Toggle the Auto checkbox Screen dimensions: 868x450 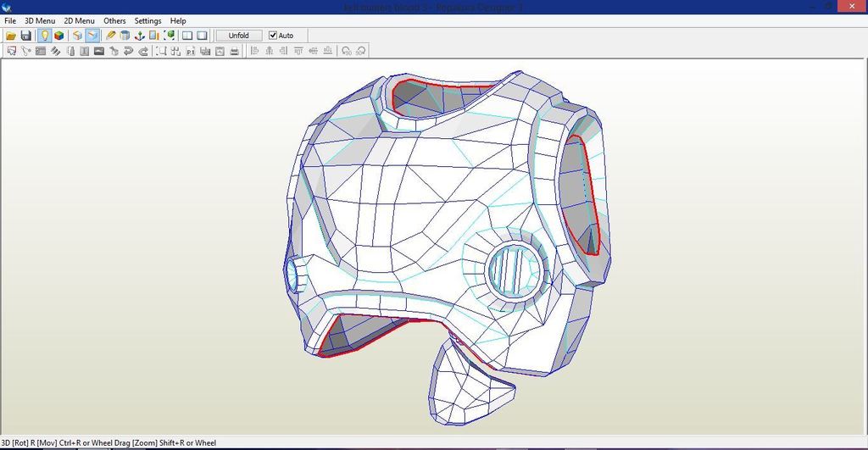[273, 36]
